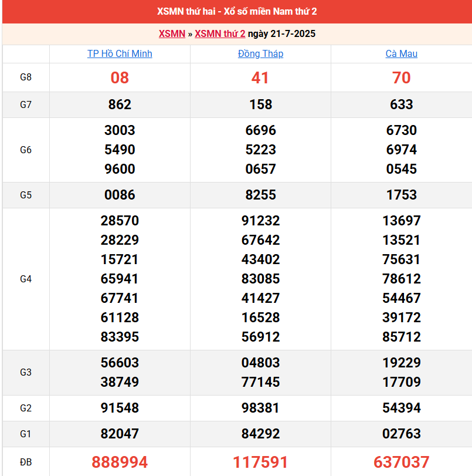Click the G8 number 08
This screenshot has width=472, height=476.
pyautogui.click(x=120, y=77)
